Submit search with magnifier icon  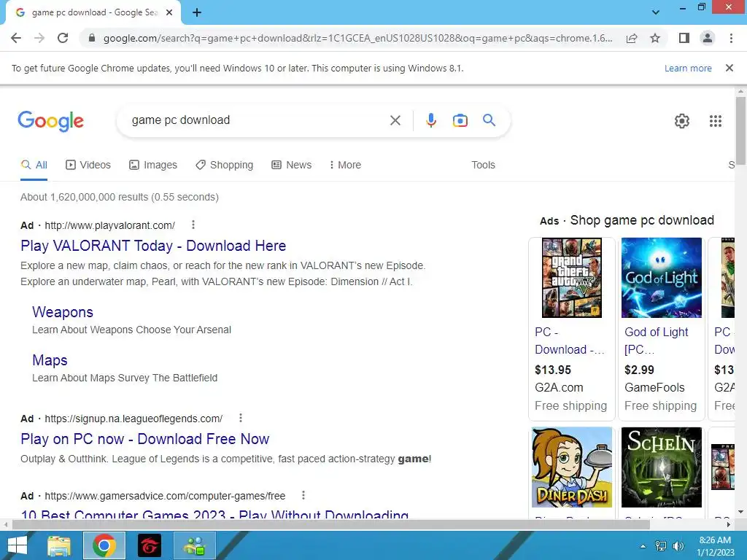click(x=489, y=120)
